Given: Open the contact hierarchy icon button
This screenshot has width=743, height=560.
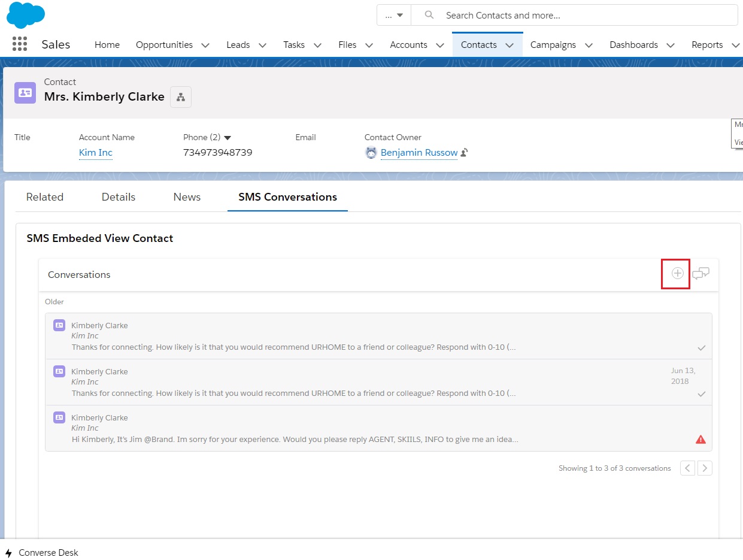Looking at the screenshot, I should [181, 97].
